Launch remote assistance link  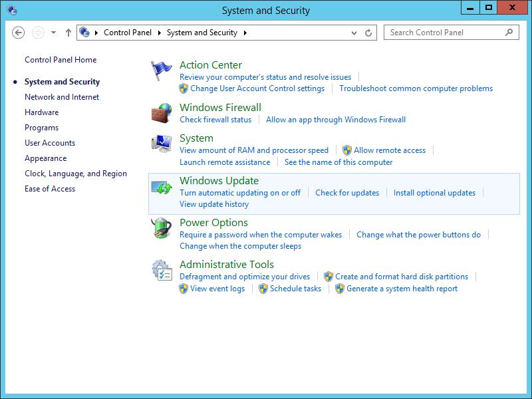coord(225,162)
